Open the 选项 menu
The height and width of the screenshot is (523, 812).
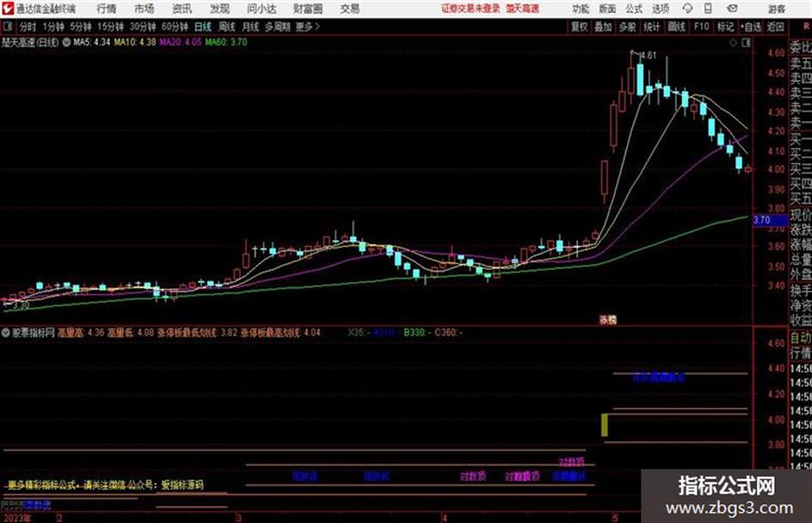(x=660, y=9)
